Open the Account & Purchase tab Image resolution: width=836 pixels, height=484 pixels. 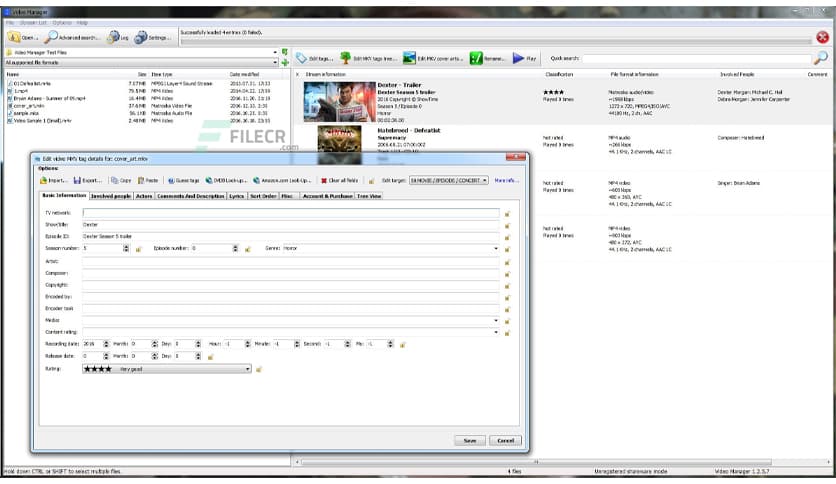(x=327, y=196)
